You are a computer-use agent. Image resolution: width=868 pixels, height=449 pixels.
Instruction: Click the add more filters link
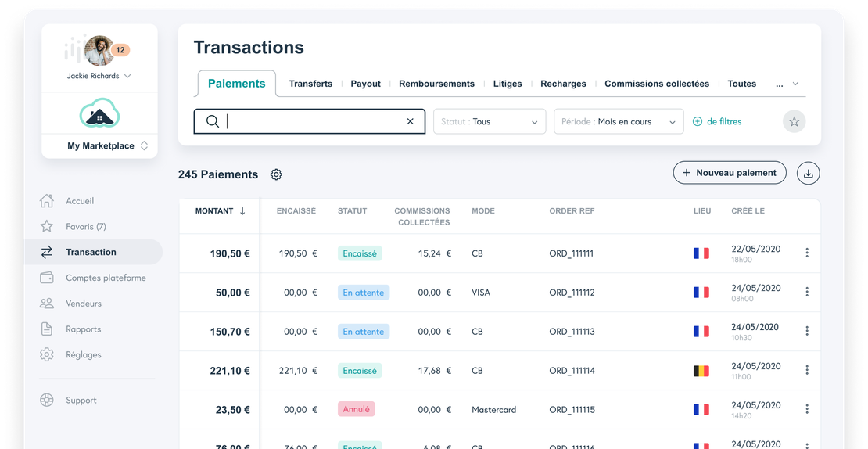pyautogui.click(x=717, y=121)
